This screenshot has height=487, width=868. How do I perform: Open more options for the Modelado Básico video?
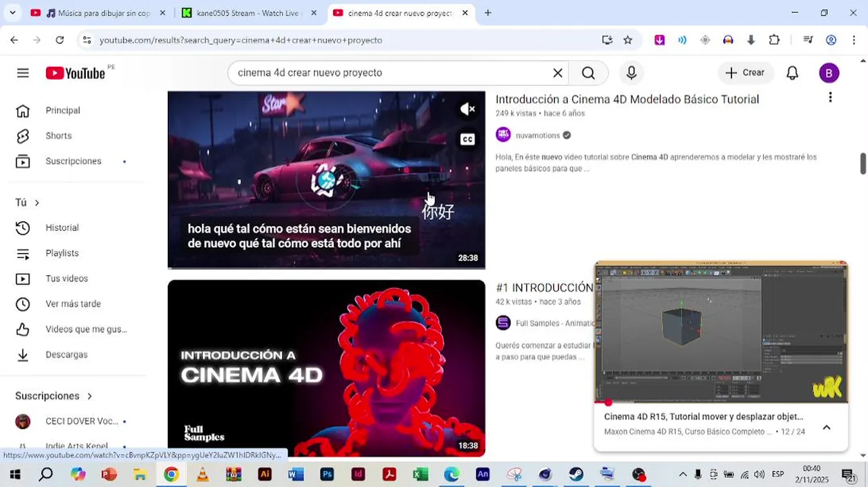[830, 97]
